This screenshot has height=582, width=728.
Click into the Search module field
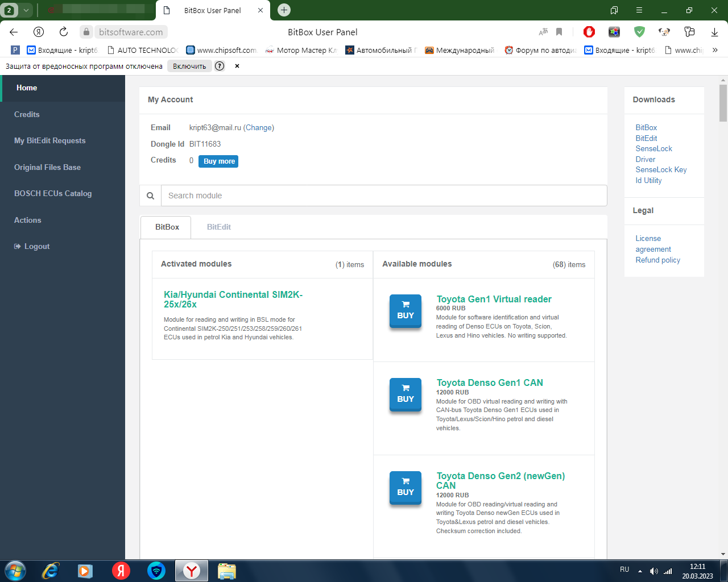point(384,196)
